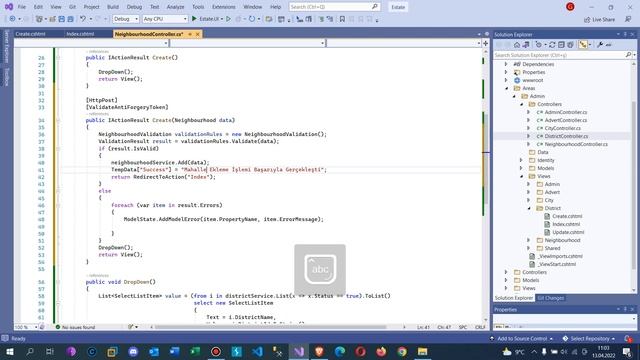This screenshot has width=640, height=360.
Task: Click Add to Source Control
Action: [x=522, y=338]
